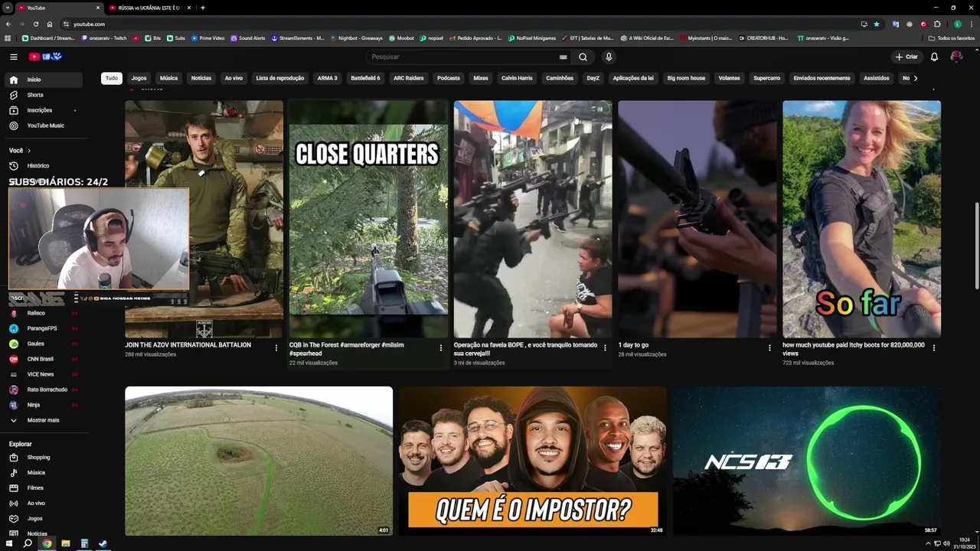Open File Explorer from the taskbar
980x551 pixels.
pyautogui.click(x=65, y=543)
